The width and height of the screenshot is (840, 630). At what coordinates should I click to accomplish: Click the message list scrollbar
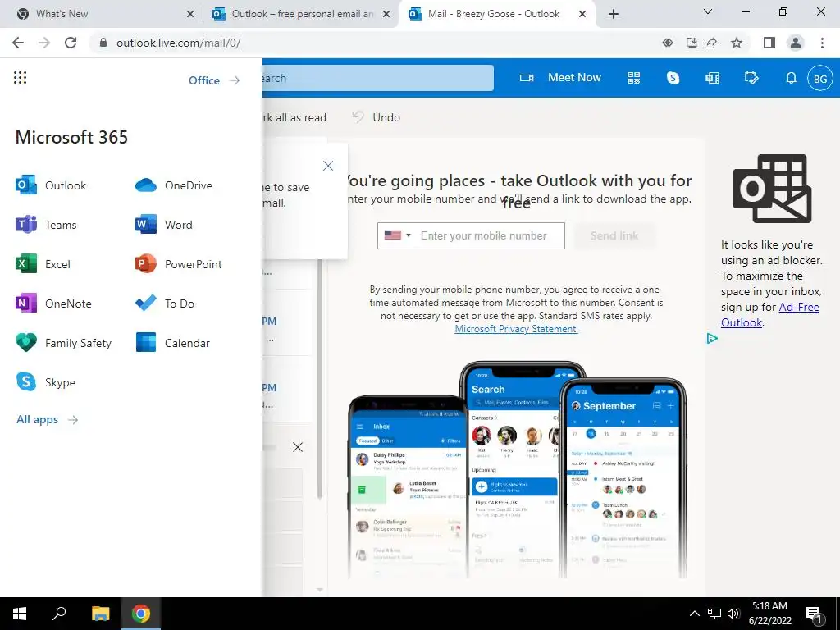point(320,378)
